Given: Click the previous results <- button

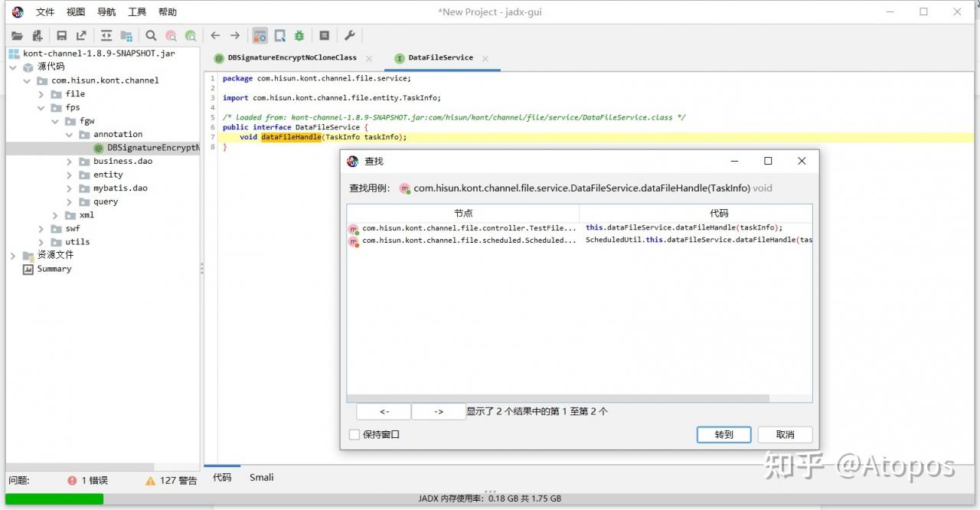Looking at the screenshot, I should (384, 411).
